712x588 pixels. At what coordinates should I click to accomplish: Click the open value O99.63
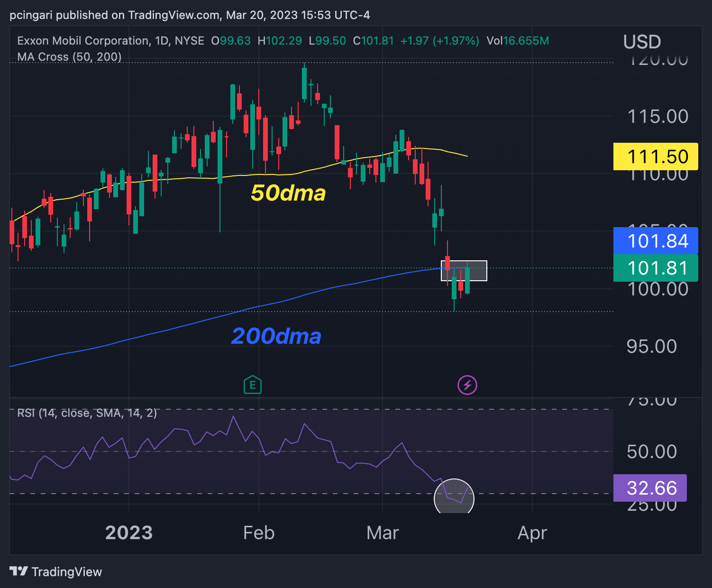pyautogui.click(x=231, y=41)
